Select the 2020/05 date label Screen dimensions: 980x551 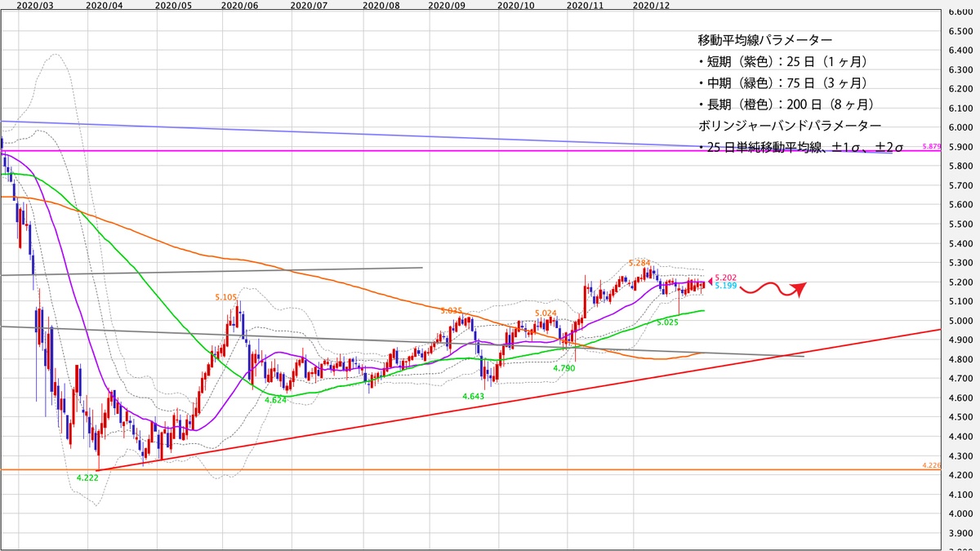[172, 5]
